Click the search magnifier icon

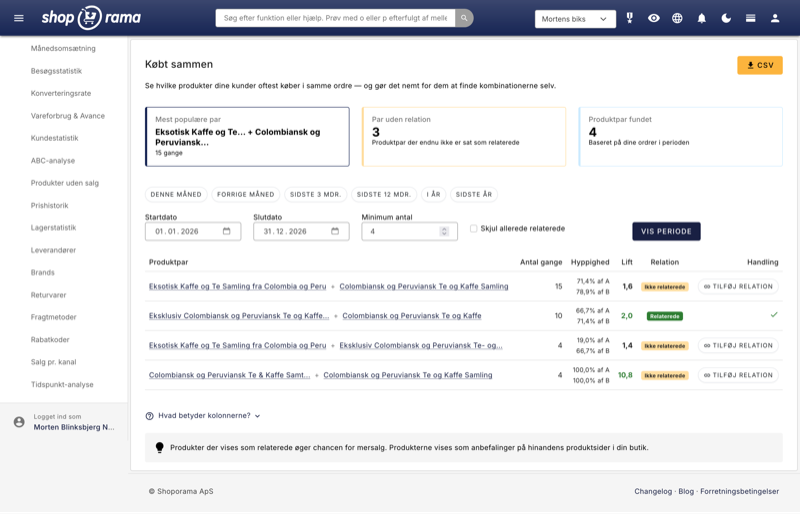click(464, 18)
